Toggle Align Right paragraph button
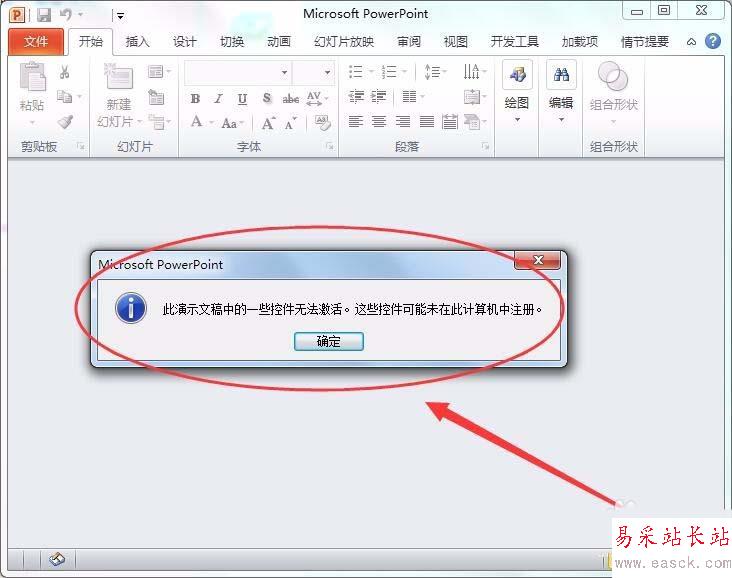This screenshot has height=578, width=732. coord(403,122)
